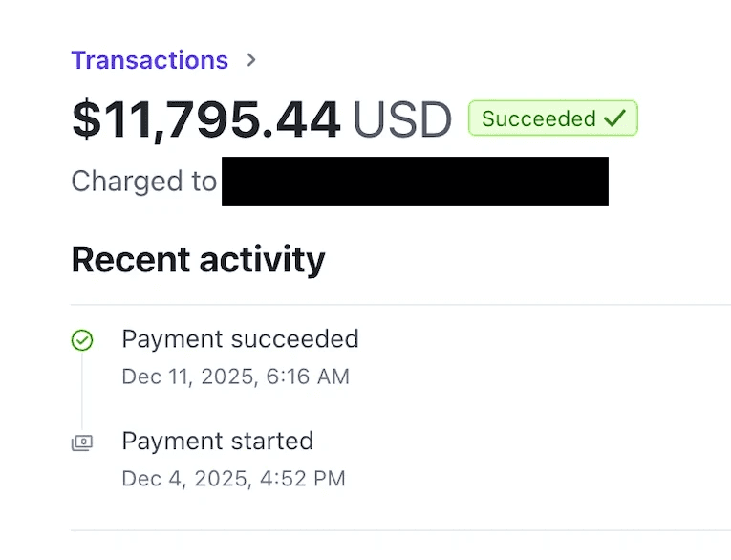The image size is (731, 560).
Task: Click the USD currency label
Action: click(x=402, y=120)
